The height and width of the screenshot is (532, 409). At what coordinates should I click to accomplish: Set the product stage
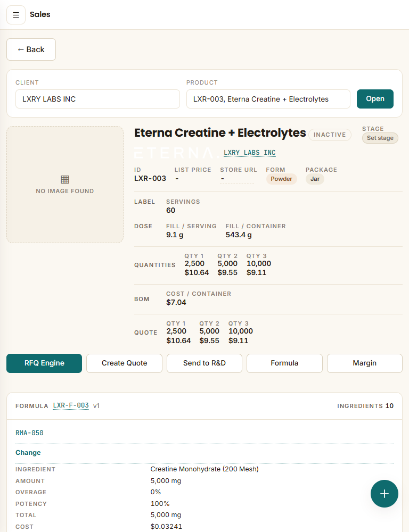point(380,138)
